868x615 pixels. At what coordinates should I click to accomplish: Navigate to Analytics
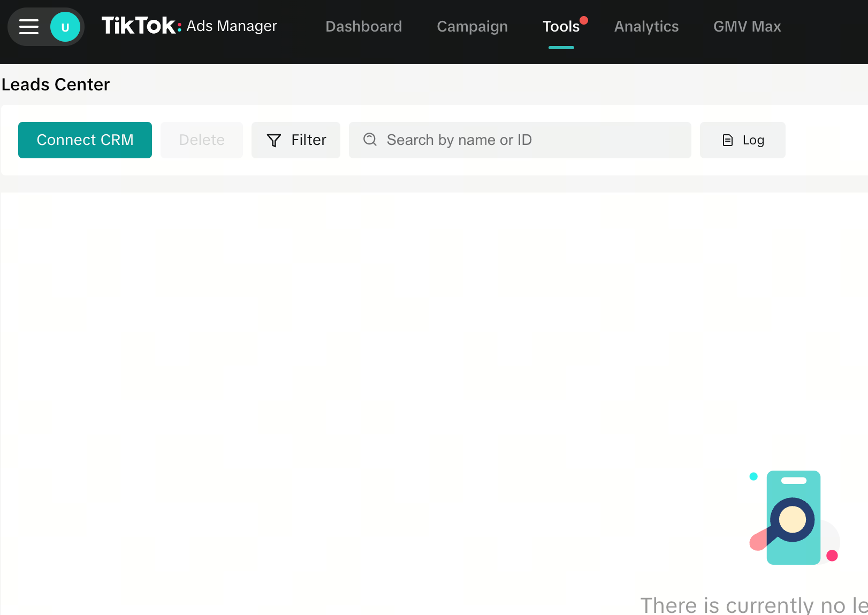[646, 26]
